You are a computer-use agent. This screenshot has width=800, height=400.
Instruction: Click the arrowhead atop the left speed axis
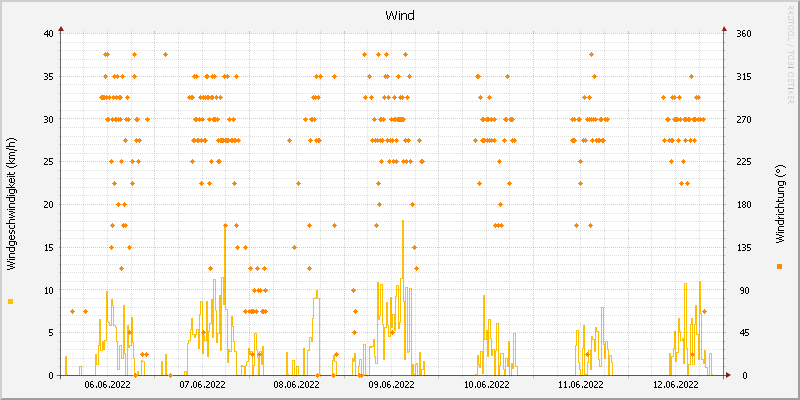(x=61, y=29)
